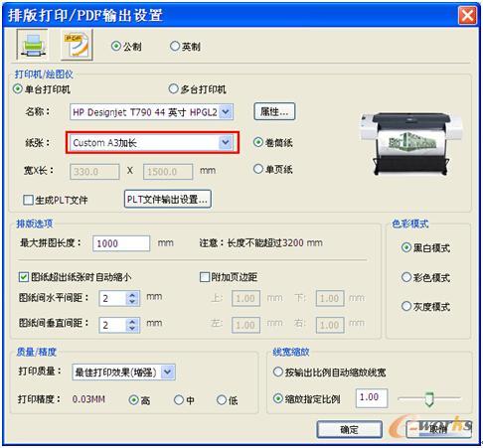Increase horizontal spacing with up arrow

[132, 294]
